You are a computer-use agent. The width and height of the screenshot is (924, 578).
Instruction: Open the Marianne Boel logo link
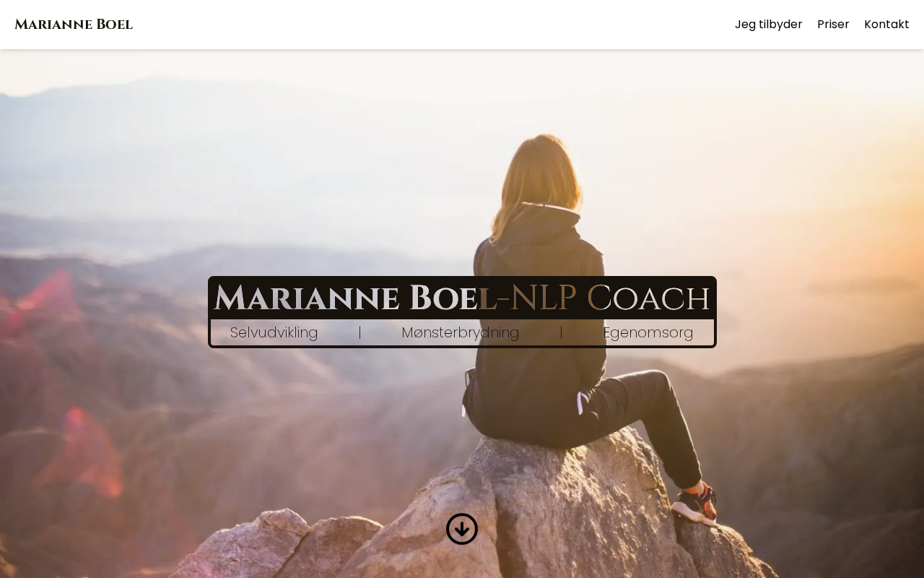tap(74, 25)
